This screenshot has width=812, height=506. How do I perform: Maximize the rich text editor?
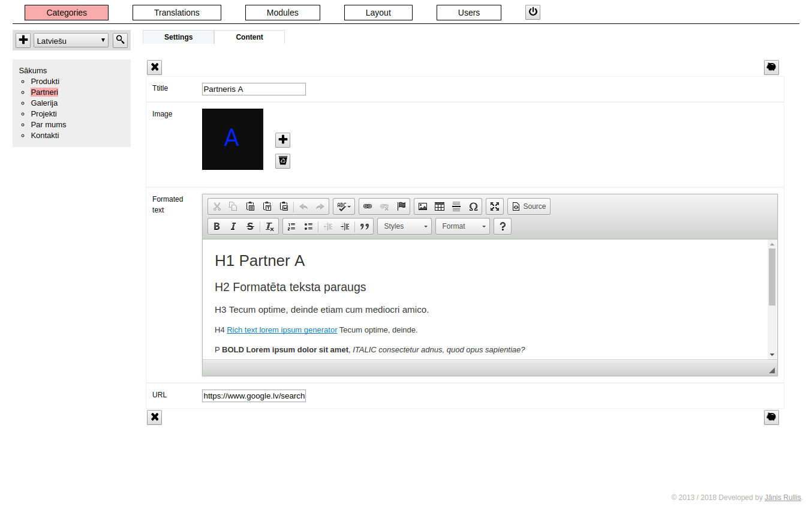[495, 206]
